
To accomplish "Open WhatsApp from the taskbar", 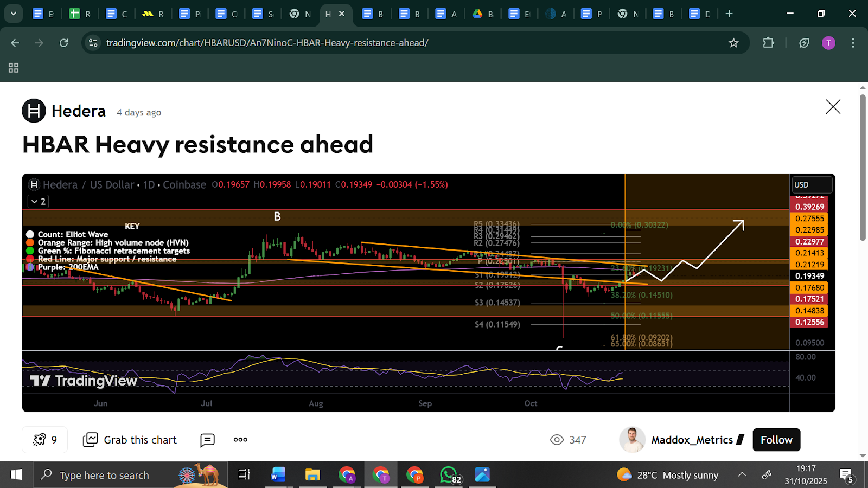I will tap(449, 475).
